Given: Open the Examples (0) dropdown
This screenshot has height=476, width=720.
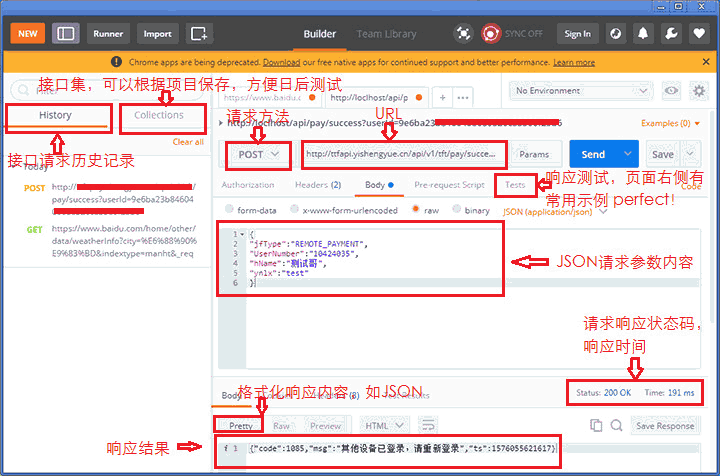Looking at the screenshot, I should pos(670,123).
